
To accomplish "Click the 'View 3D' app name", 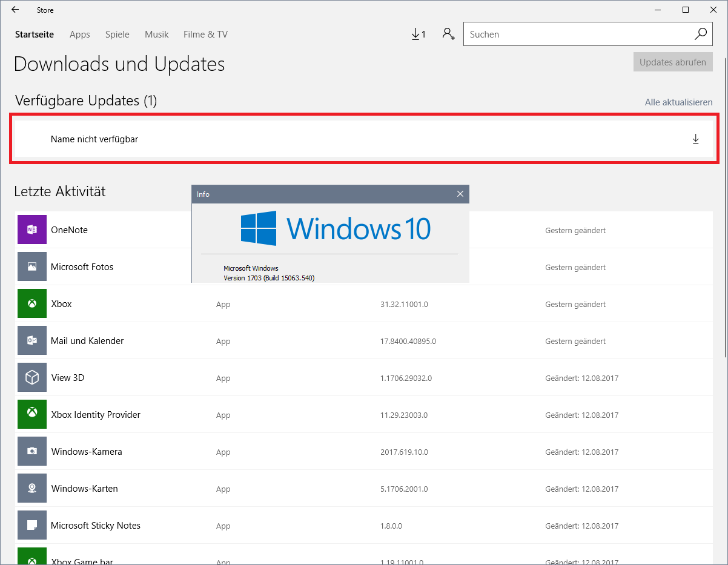I will 68,378.
